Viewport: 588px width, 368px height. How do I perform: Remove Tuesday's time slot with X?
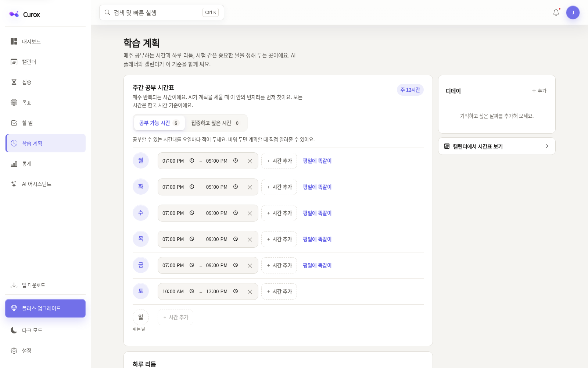click(250, 187)
